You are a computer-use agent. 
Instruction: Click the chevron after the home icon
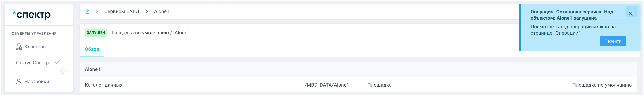pos(97,11)
